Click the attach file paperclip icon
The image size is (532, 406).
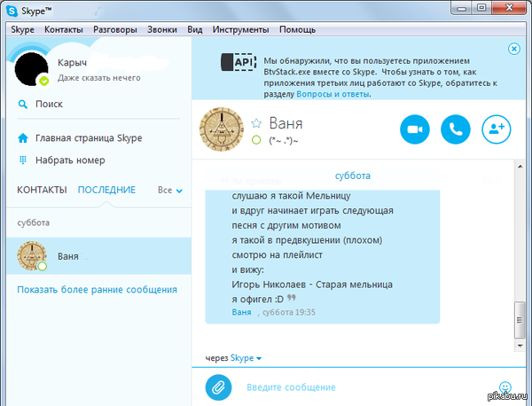(218, 386)
